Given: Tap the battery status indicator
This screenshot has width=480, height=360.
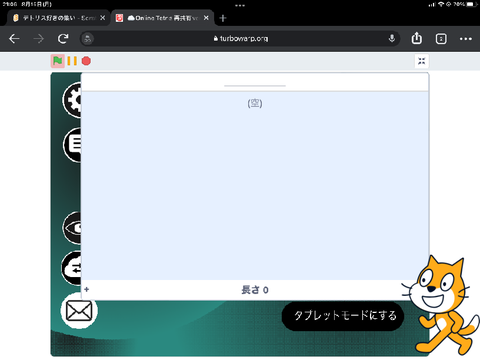Looking at the screenshot, I should [471, 4].
